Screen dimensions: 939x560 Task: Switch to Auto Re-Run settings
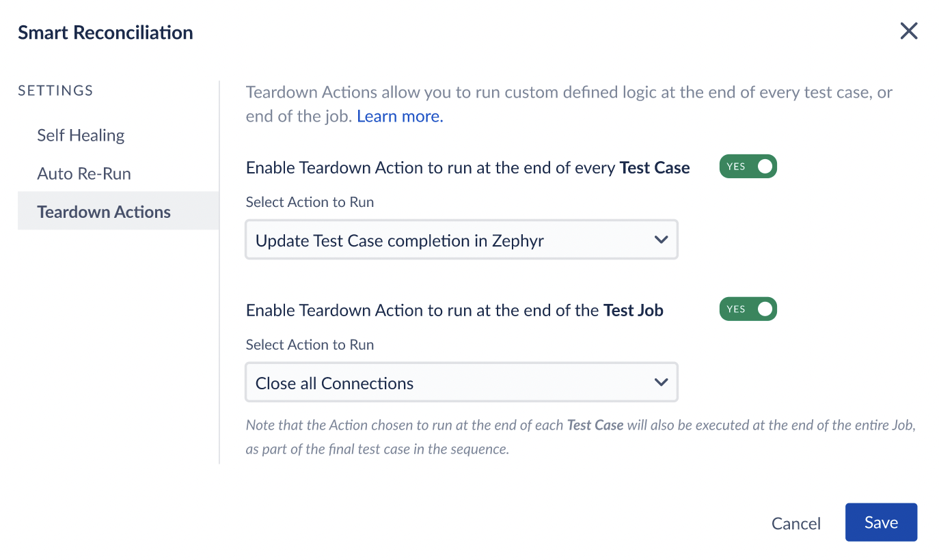click(83, 173)
